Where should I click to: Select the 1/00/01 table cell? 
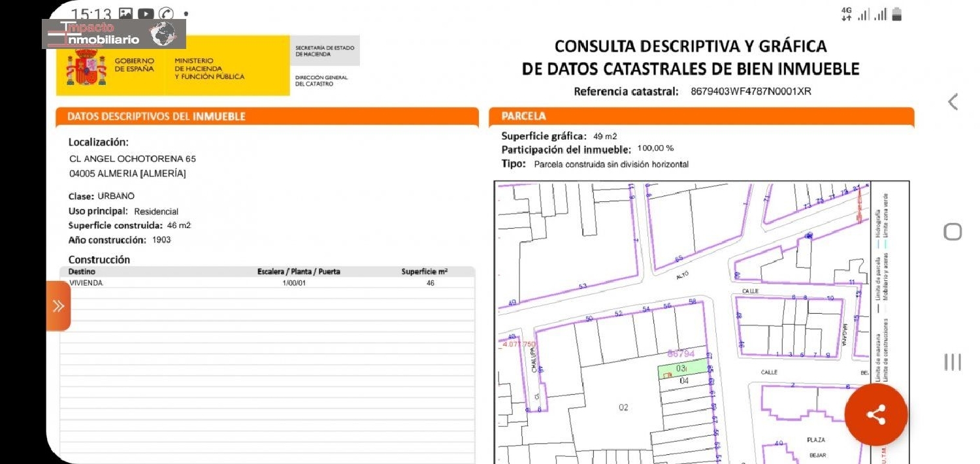coord(294,283)
